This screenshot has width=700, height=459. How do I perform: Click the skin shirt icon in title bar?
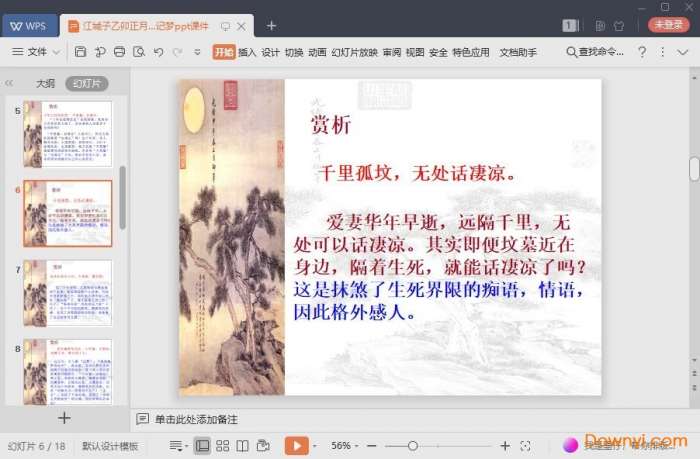(619, 25)
